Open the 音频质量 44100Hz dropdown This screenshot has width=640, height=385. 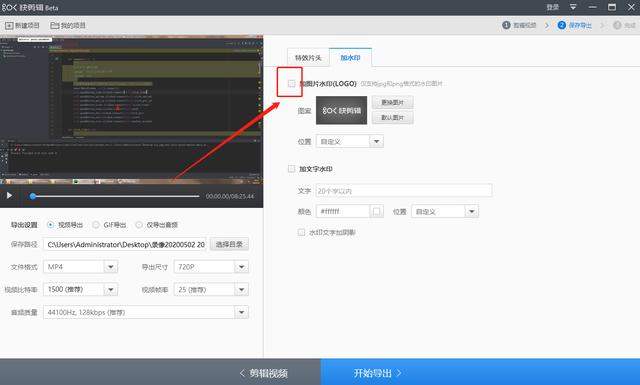[x=146, y=312]
